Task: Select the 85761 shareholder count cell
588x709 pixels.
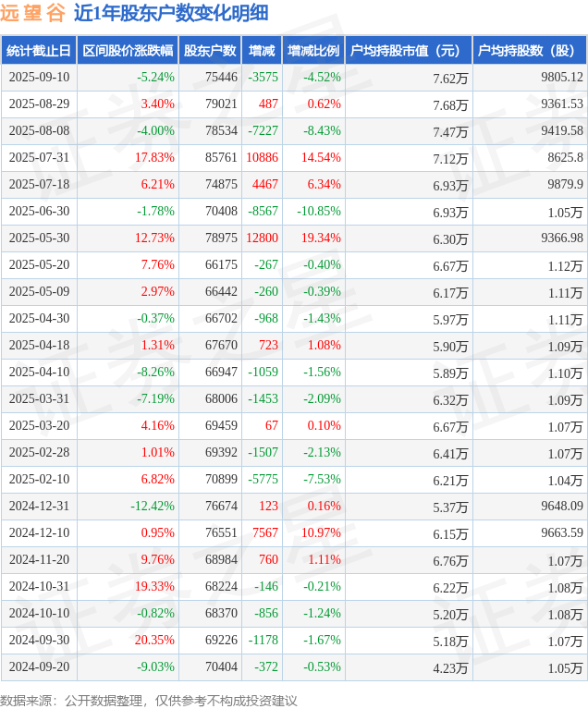Action: [221, 158]
